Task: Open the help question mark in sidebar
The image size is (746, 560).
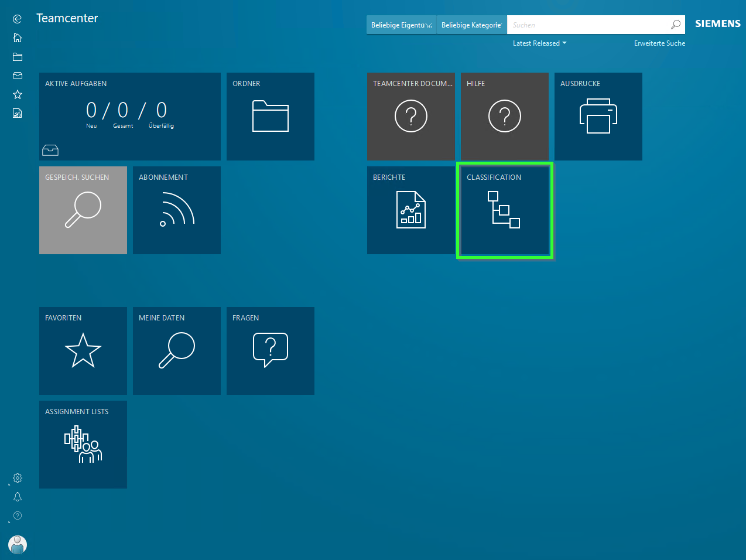Action: (18, 515)
